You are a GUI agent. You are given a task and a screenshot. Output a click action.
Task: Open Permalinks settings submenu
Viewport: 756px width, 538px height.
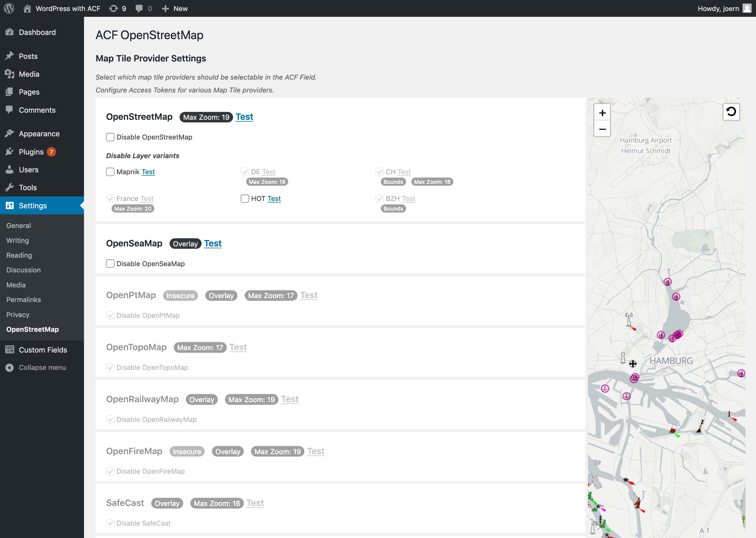pos(24,299)
